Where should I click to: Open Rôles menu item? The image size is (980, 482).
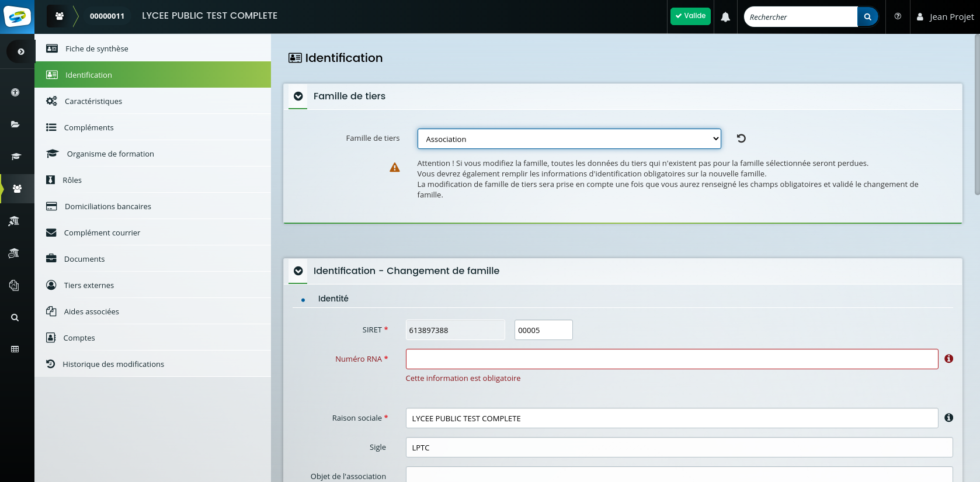click(153, 180)
